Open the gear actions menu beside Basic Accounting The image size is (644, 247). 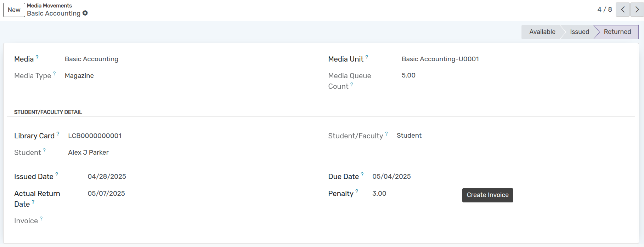point(85,13)
